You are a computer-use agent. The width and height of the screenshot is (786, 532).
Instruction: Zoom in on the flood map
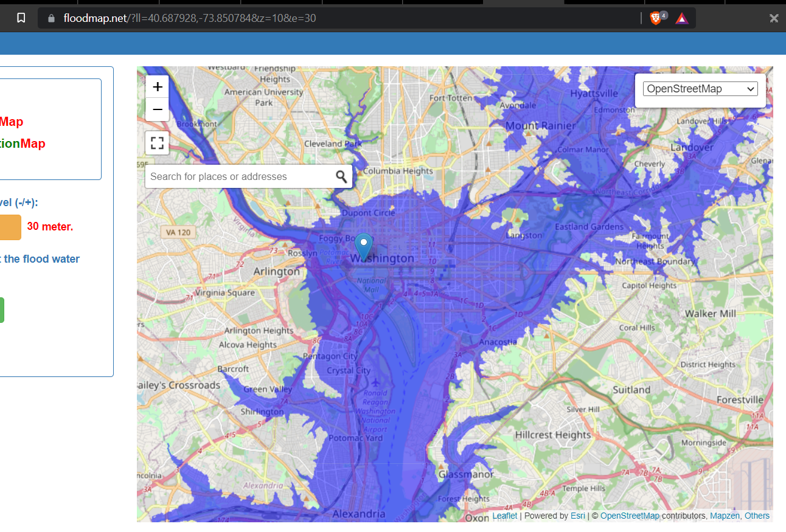click(157, 86)
